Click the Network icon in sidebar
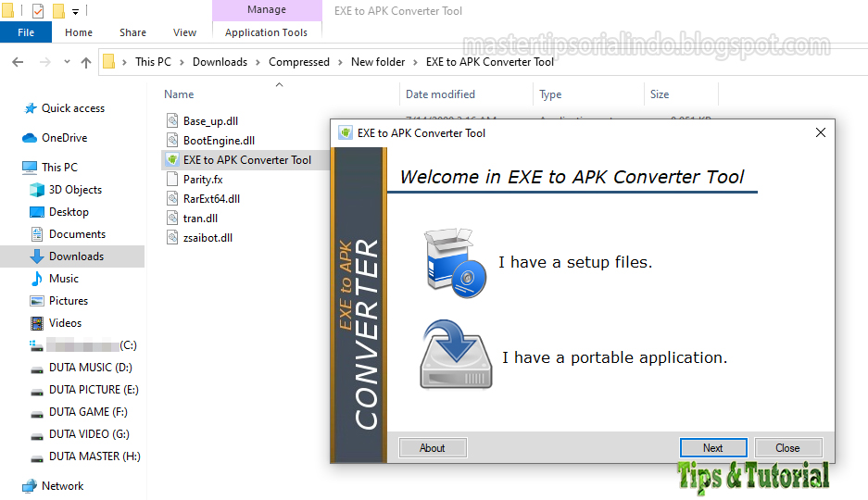 (x=30, y=486)
